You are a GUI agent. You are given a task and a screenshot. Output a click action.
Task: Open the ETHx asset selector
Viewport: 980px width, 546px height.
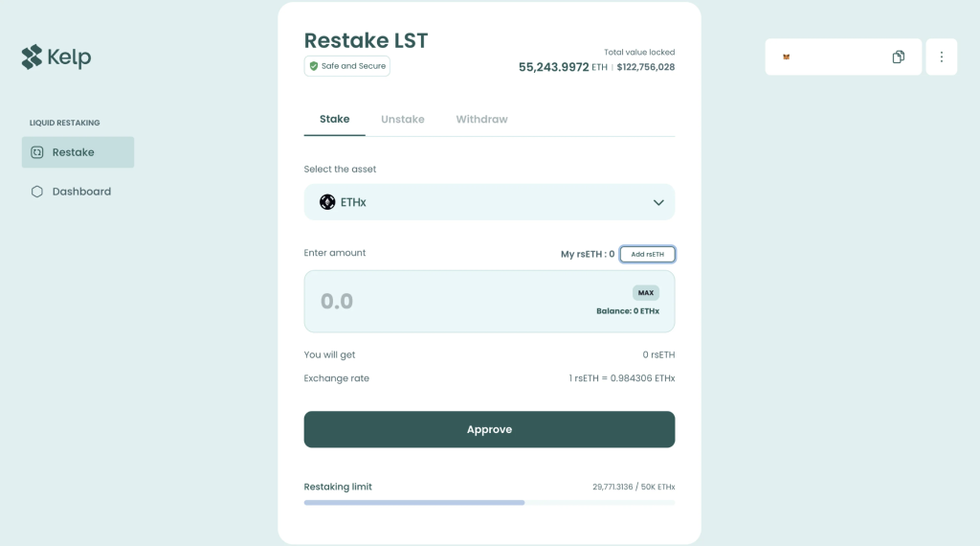tap(489, 202)
